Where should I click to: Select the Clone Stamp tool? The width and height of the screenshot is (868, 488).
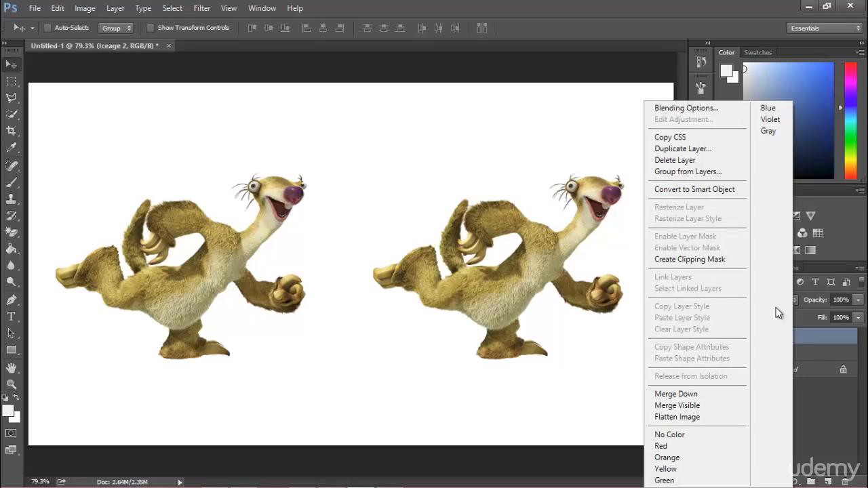click(12, 199)
